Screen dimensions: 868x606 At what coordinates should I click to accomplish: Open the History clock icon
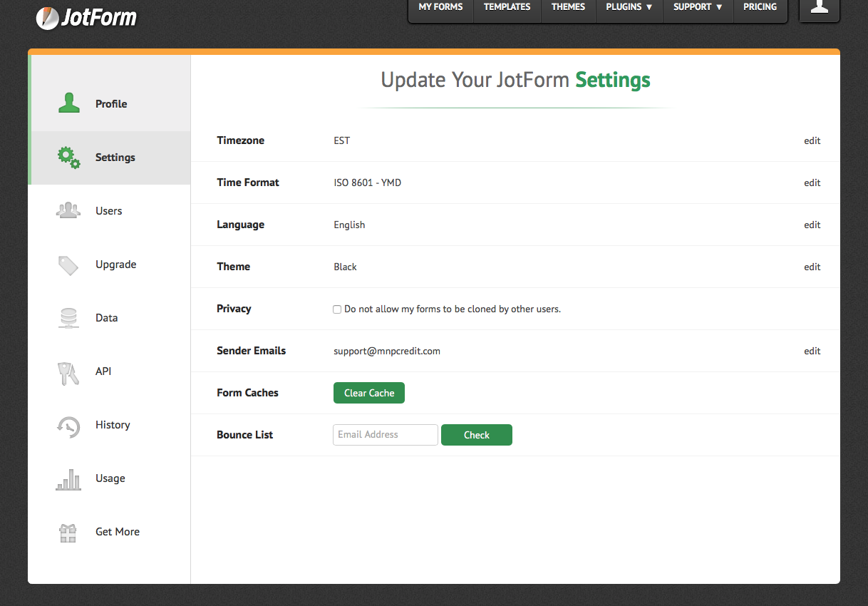pos(68,426)
